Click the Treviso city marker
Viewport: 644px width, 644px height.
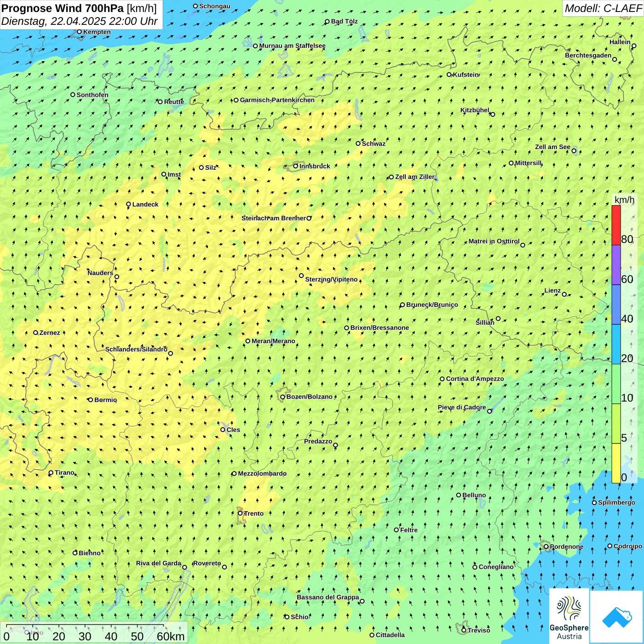pos(464,630)
